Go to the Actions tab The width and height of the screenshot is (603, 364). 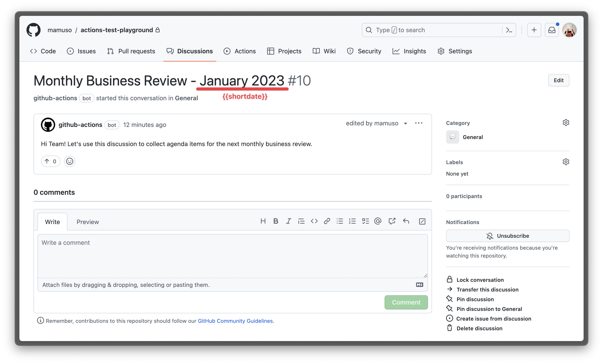point(240,51)
